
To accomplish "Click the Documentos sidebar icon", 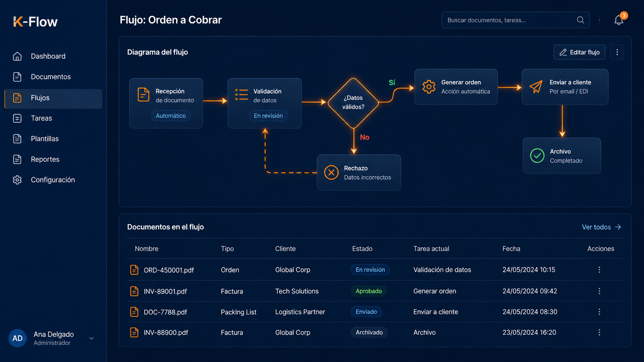I will [x=17, y=77].
